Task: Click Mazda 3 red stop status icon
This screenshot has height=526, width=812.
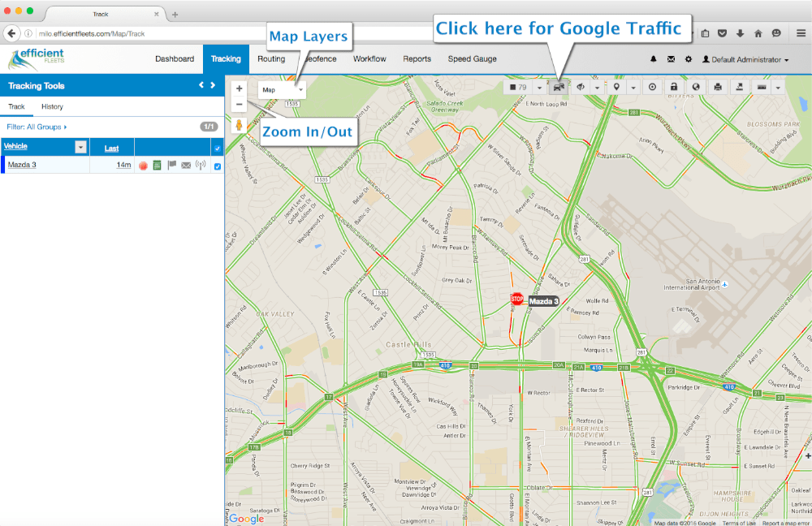Action: [x=144, y=165]
